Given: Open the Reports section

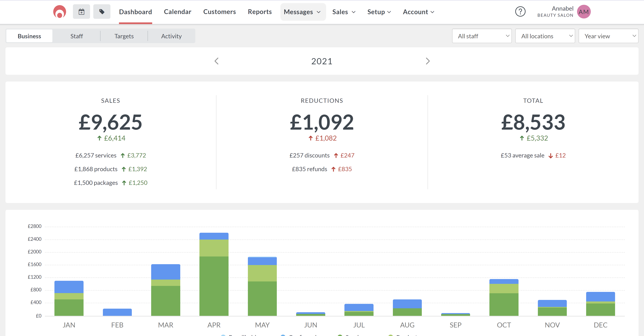Looking at the screenshot, I should 260,12.
